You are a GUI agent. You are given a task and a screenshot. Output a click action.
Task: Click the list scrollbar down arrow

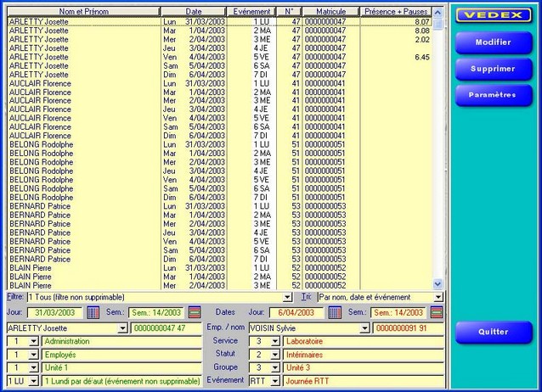tap(438, 284)
